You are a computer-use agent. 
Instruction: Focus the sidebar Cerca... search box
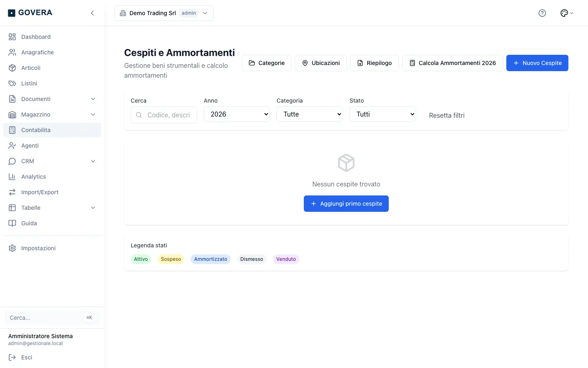pos(52,318)
